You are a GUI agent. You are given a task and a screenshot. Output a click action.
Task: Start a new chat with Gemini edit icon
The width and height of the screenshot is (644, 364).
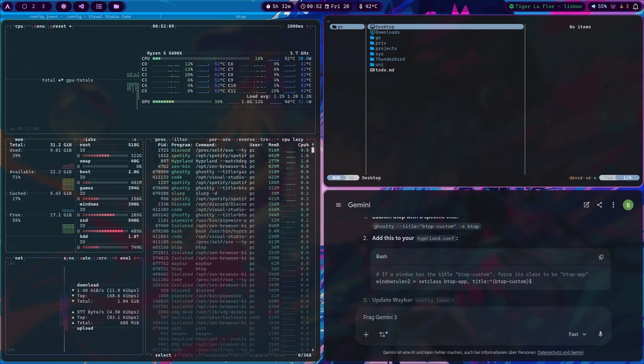(x=587, y=205)
